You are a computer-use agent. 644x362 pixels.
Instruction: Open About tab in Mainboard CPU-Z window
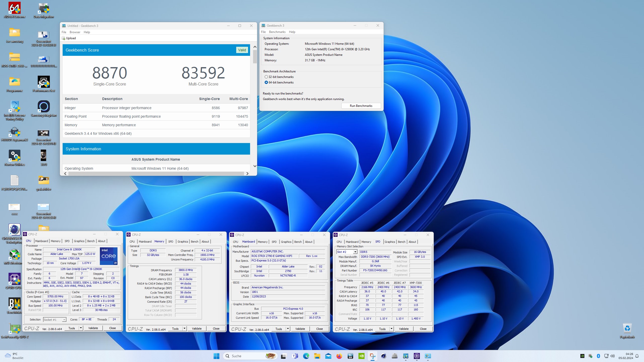(309, 242)
